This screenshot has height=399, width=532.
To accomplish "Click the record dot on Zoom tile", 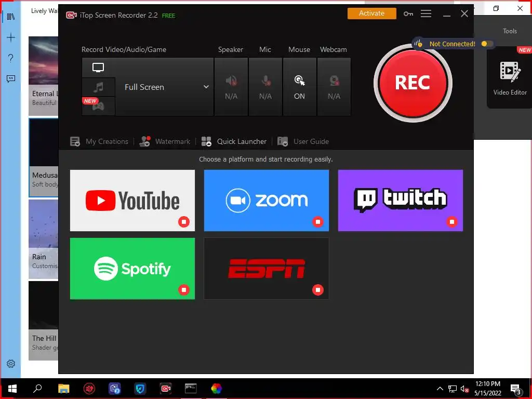I will (318, 222).
